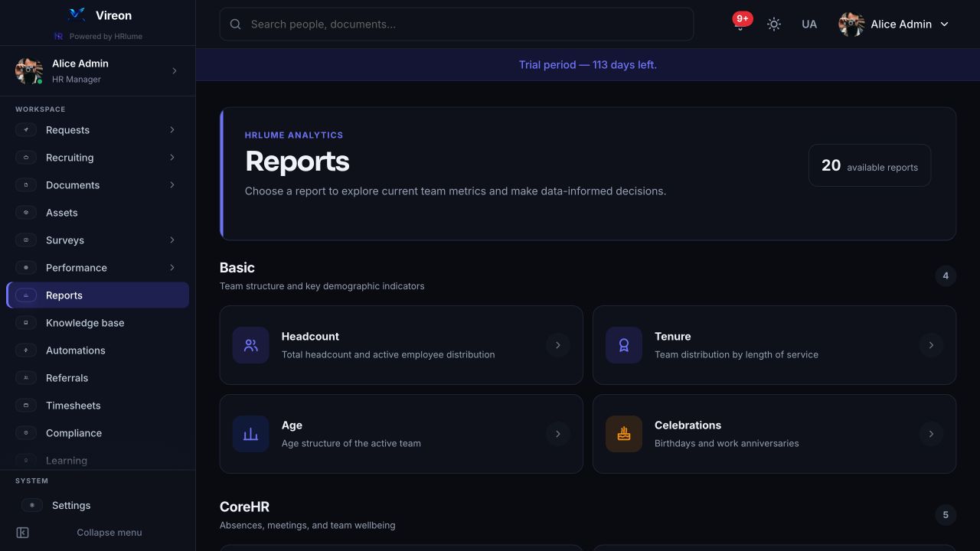Open the Headcount report title
This screenshot has height=551, width=980.
click(310, 337)
